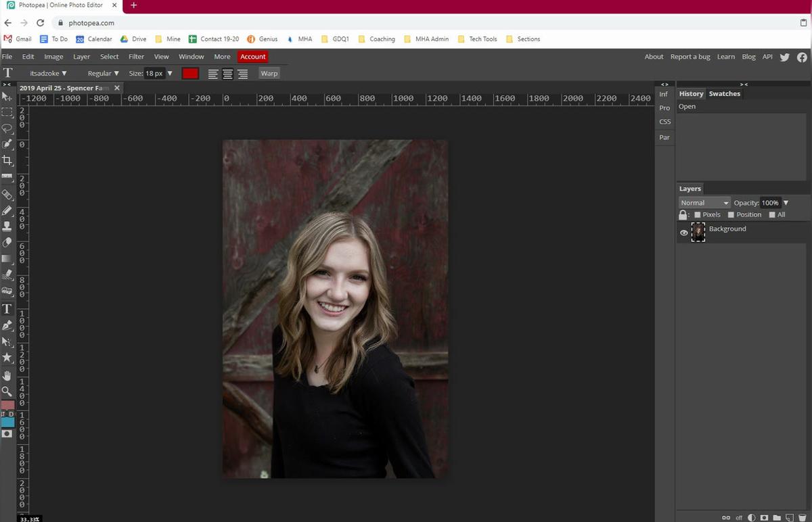This screenshot has width=812, height=522.
Task: Select the Type tool in toolbox
Action: 7,309
